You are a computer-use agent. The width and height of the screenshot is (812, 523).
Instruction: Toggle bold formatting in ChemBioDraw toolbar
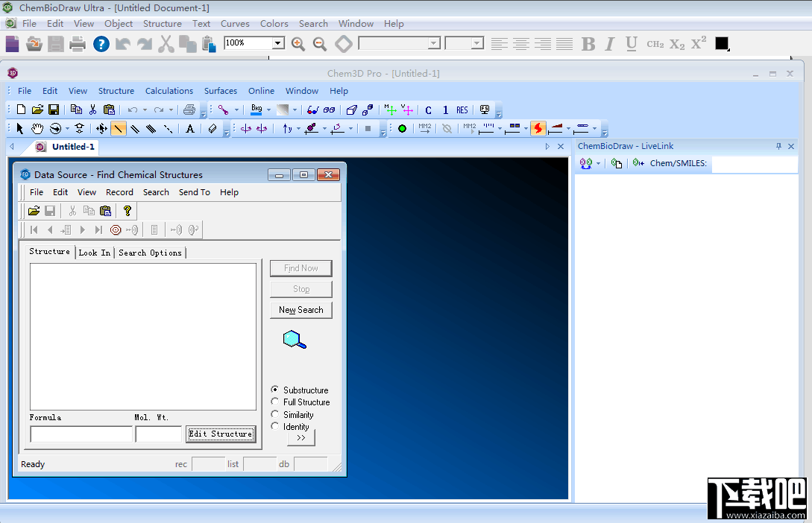[588, 44]
